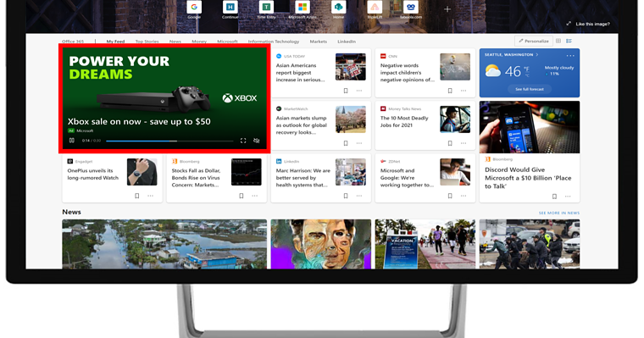The height and width of the screenshot is (338, 644).
Task: Pause the Xbox ad video
Action: pos(72,141)
